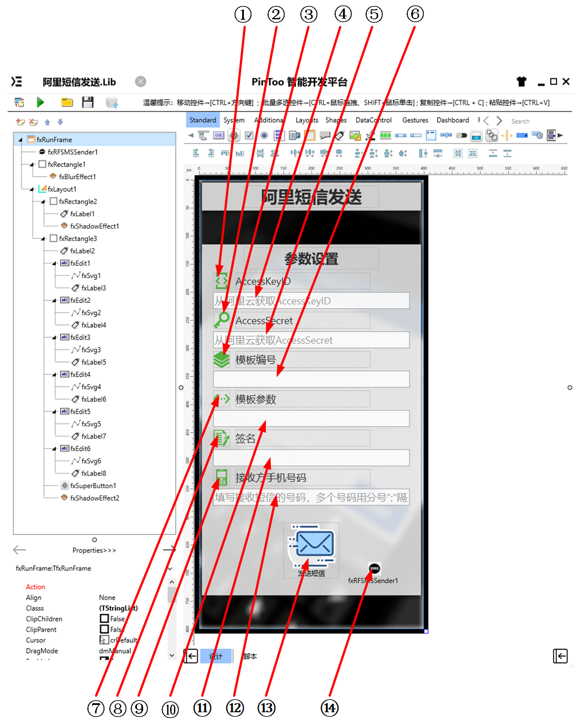Image resolution: width=579 pixels, height=728 pixels.
Task: Pick the OK button component in palette
Action: pyautogui.click(x=219, y=135)
